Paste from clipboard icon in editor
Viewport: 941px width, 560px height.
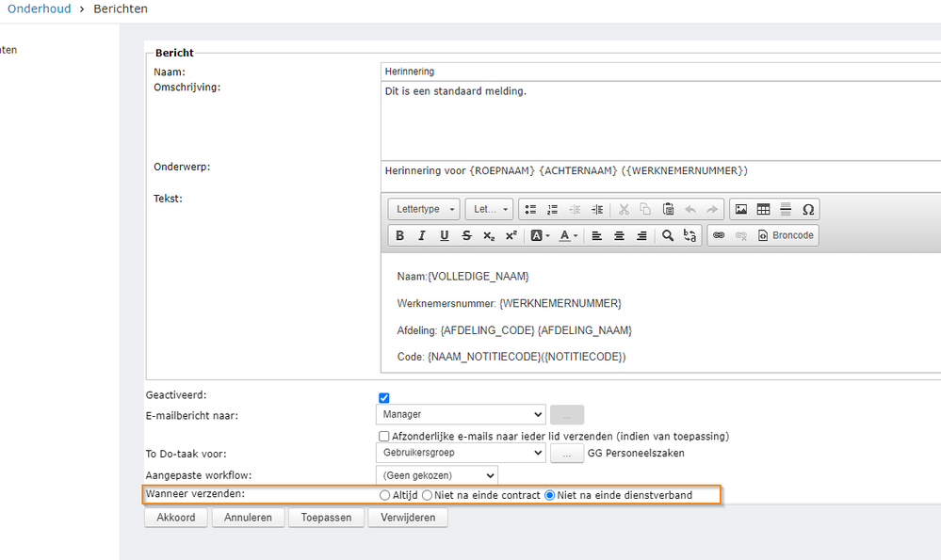click(668, 209)
